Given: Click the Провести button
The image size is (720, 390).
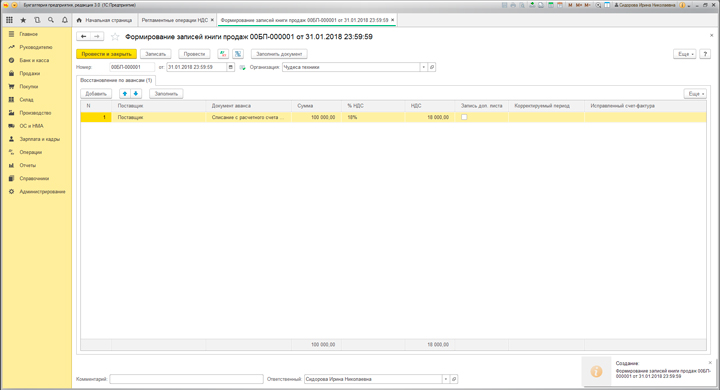Looking at the screenshot, I should (x=194, y=54).
